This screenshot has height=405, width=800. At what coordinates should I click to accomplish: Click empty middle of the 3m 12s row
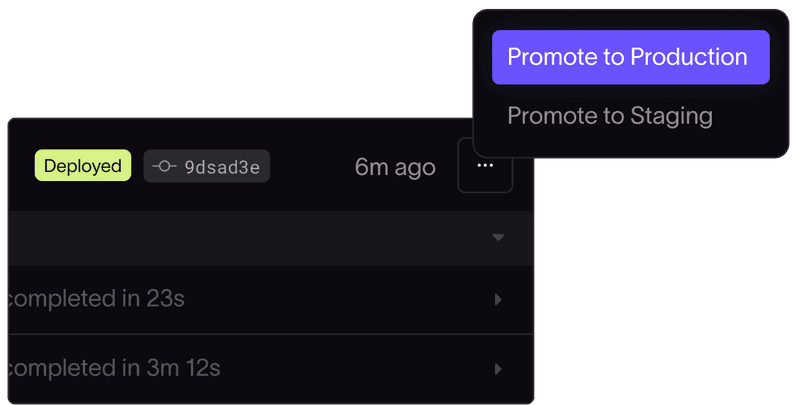point(350,369)
